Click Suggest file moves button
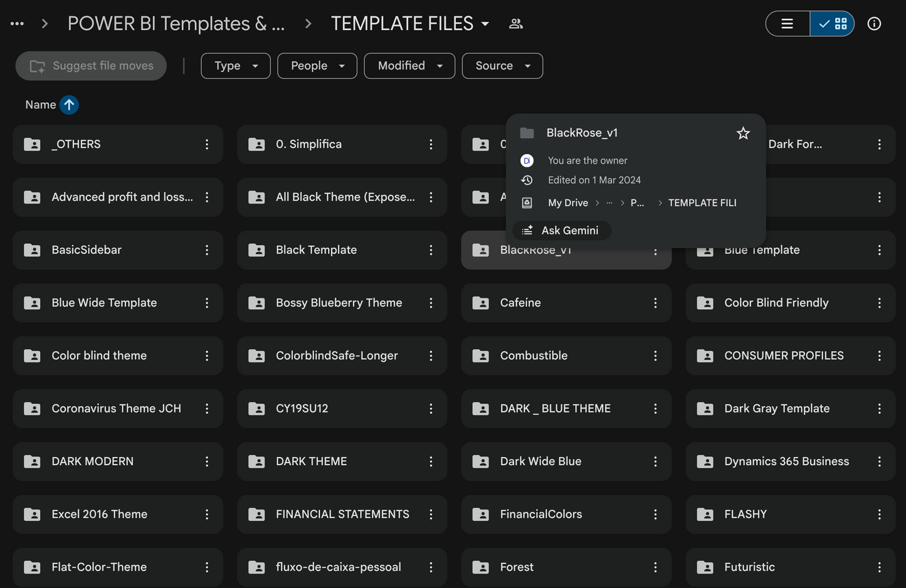The height and width of the screenshot is (588, 906). coord(91,66)
